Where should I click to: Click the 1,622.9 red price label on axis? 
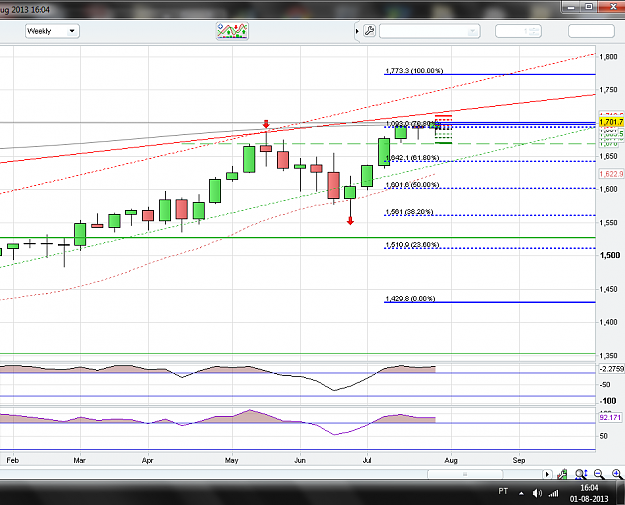pyautogui.click(x=611, y=174)
